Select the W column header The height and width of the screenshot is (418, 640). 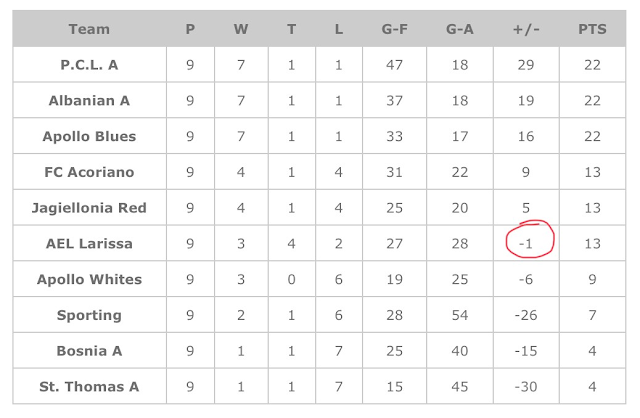coord(241,29)
